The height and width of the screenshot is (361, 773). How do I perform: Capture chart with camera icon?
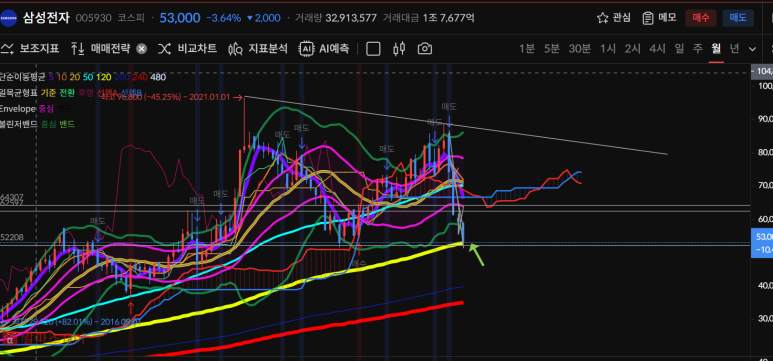(424, 48)
